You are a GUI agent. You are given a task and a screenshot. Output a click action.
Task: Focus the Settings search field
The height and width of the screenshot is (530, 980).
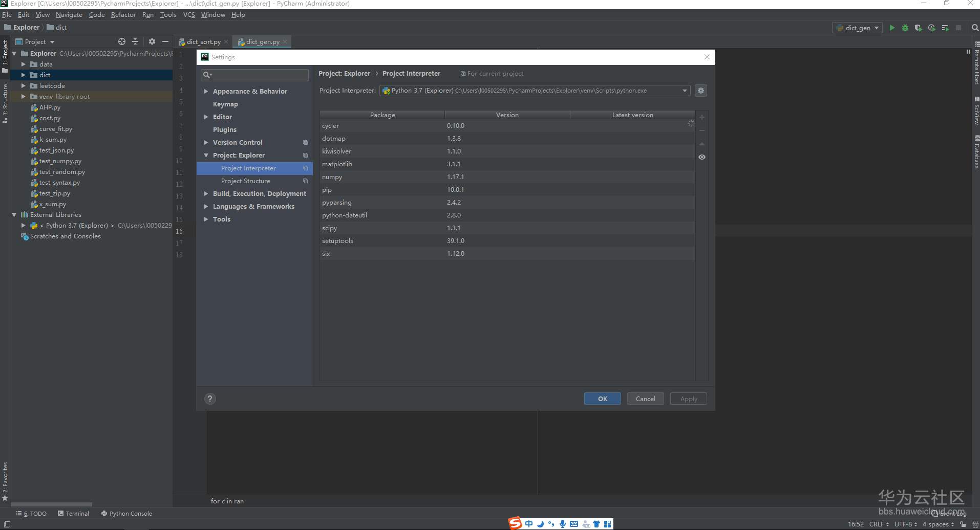(x=255, y=75)
